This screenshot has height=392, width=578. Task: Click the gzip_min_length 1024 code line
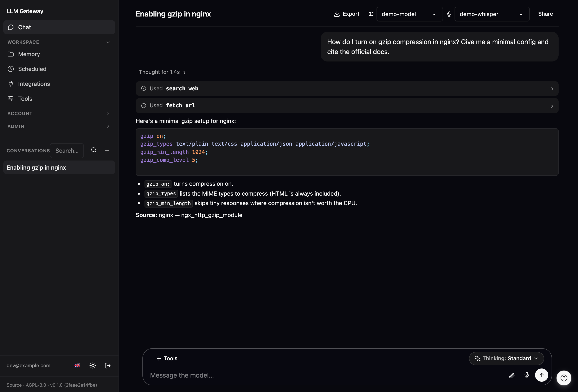coord(174,152)
